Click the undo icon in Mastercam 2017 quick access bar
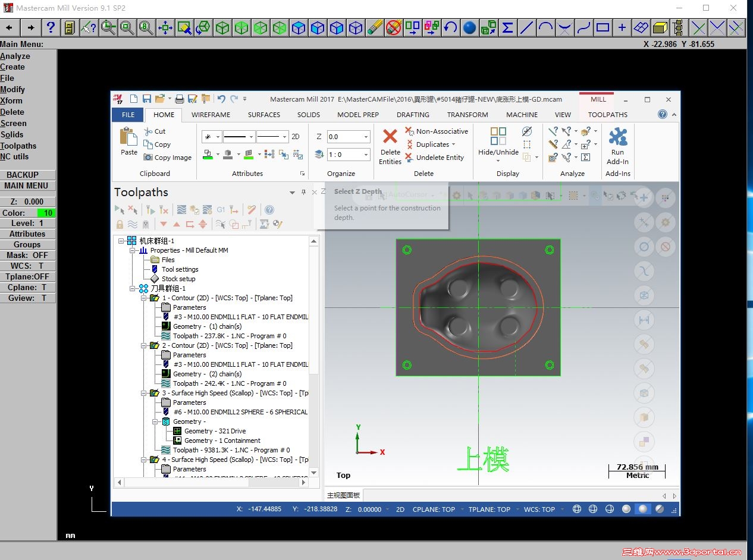The height and width of the screenshot is (560, 753). (221, 99)
